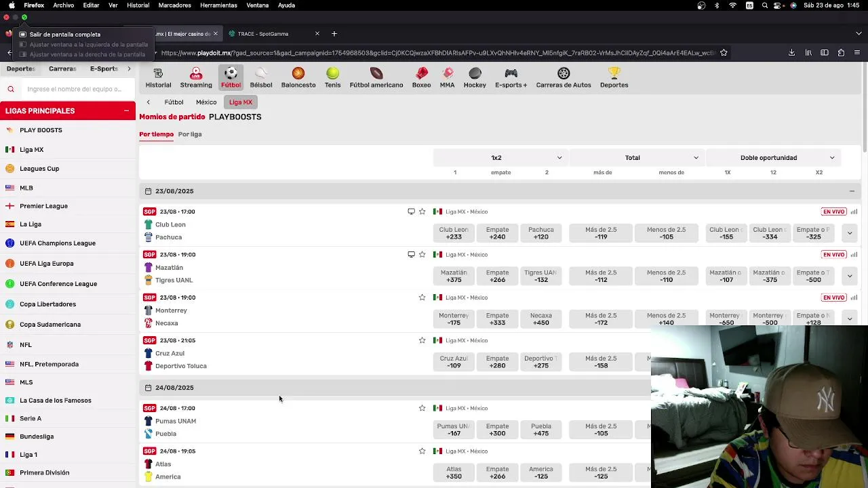
Task: Go back using the breadcrumb arrow
Action: click(x=149, y=102)
